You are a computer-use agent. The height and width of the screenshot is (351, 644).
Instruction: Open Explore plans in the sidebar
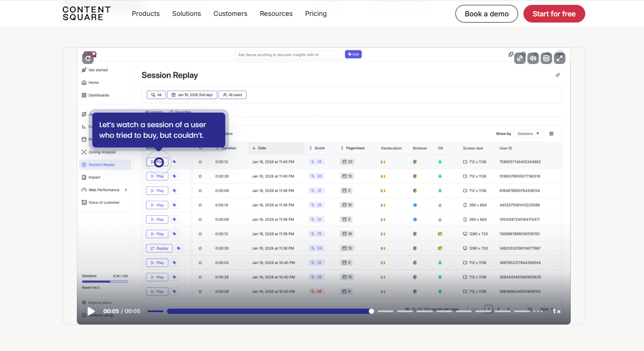(x=97, y=302)
